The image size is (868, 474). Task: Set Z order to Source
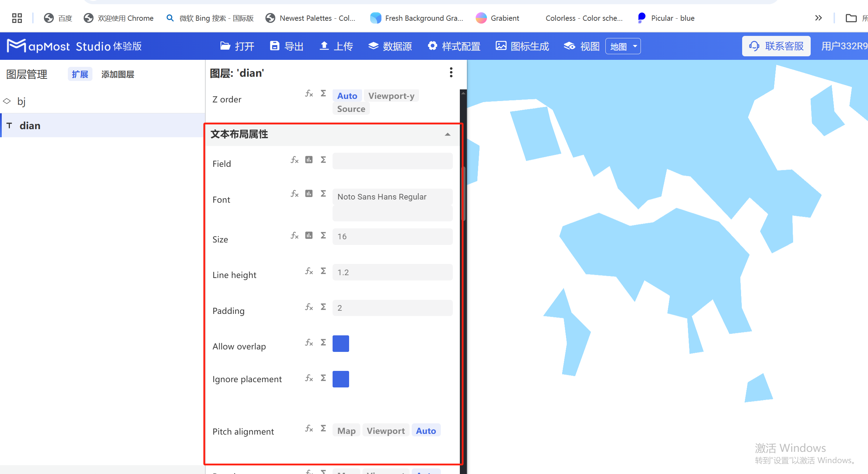(351, 108)
